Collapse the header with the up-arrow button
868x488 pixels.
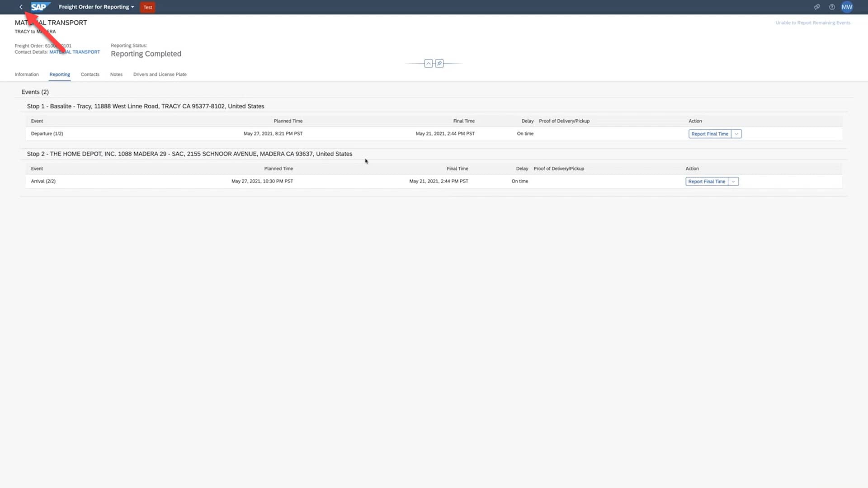tap(428, 63)
